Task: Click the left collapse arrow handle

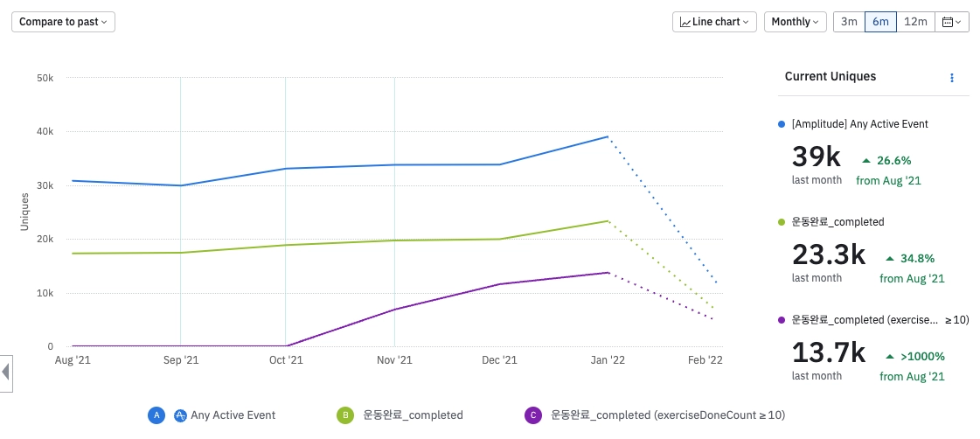Action: coord(5,372)
